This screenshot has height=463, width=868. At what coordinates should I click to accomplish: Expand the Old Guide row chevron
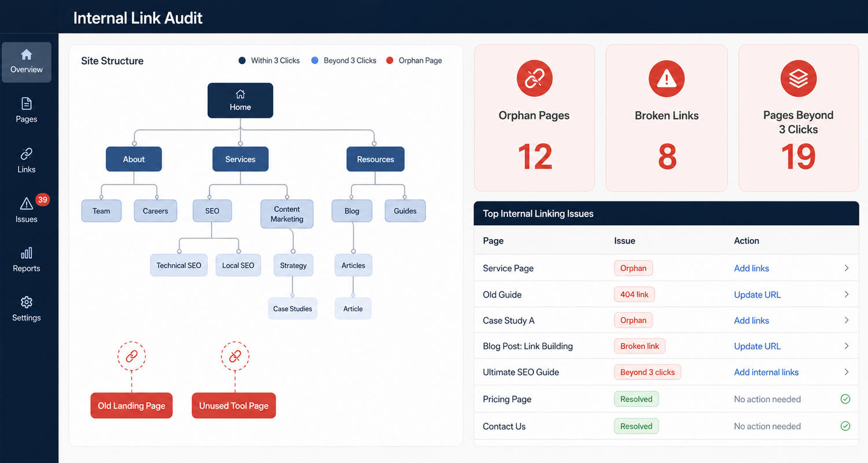click(847, 295)
